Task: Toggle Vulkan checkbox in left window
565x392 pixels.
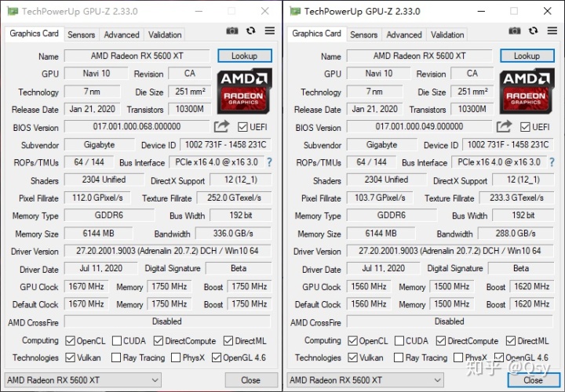Action: pos(71,358)
